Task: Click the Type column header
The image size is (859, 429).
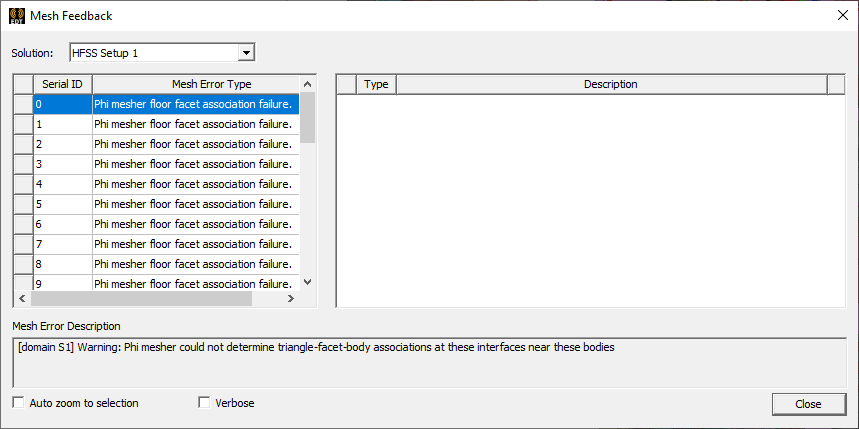Action: [x=376, y=84]
